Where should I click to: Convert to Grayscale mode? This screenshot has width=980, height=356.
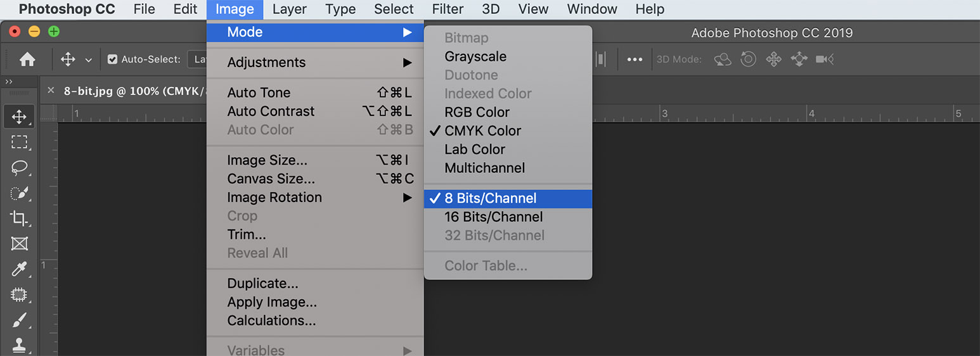[x=508, y=56]
